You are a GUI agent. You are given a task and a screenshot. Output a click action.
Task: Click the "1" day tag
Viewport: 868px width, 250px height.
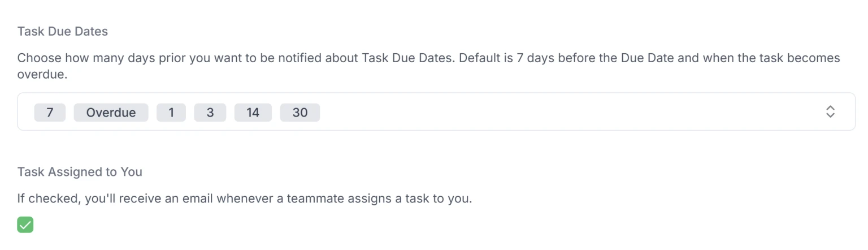(x=171, y=113)
